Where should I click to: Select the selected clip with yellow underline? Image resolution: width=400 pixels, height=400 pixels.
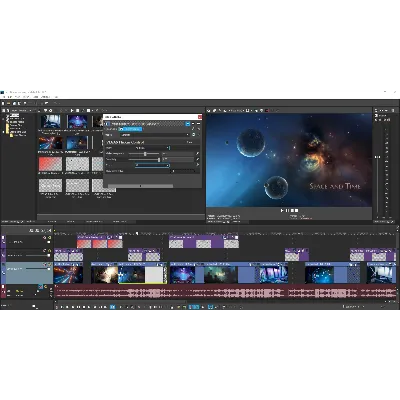point(142,273)
